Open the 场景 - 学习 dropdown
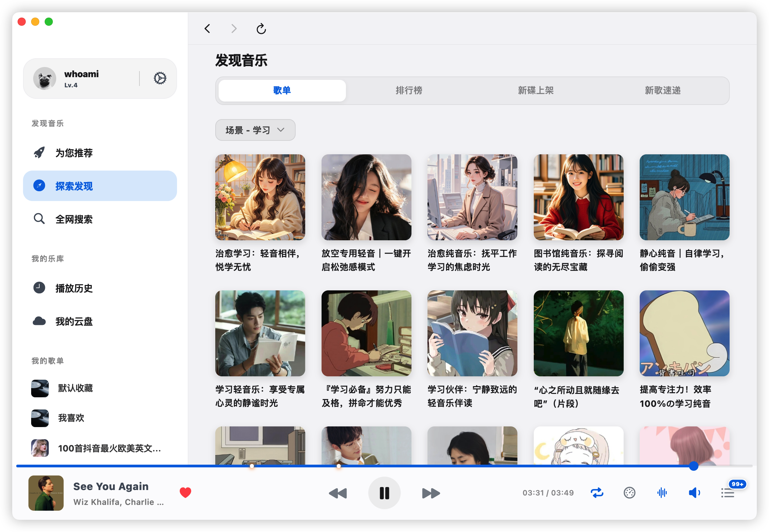The height and width of the screenshot is (532, 769). (255, 130)
